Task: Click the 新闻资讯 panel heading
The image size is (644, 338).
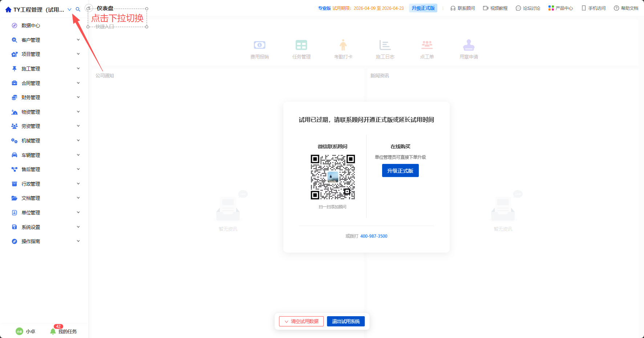Action: click(x=380, y=76)
